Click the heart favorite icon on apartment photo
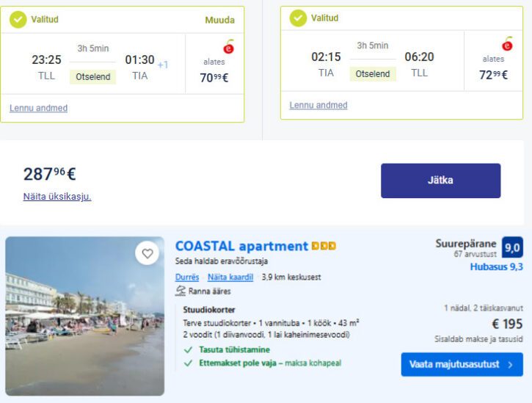 click(x=147, y=253)
